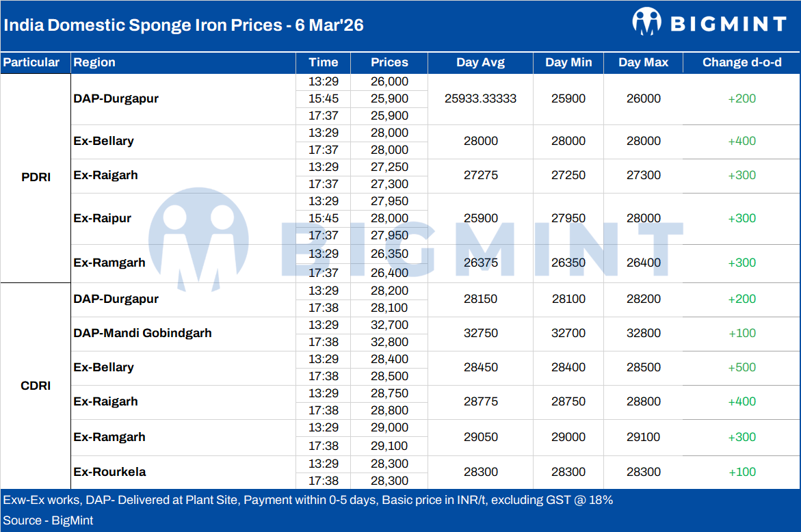
Task: Click the +500 change value
Action: tap(741, 368)
